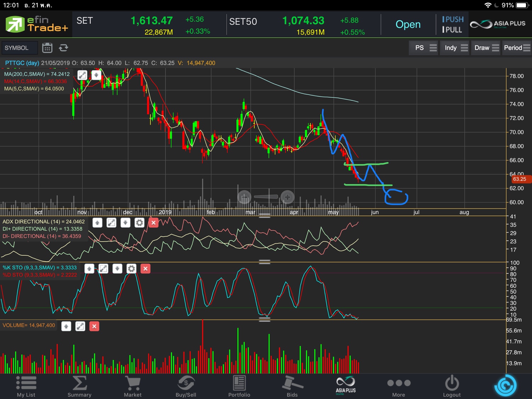Tap the SYMBOL input field

20,48
